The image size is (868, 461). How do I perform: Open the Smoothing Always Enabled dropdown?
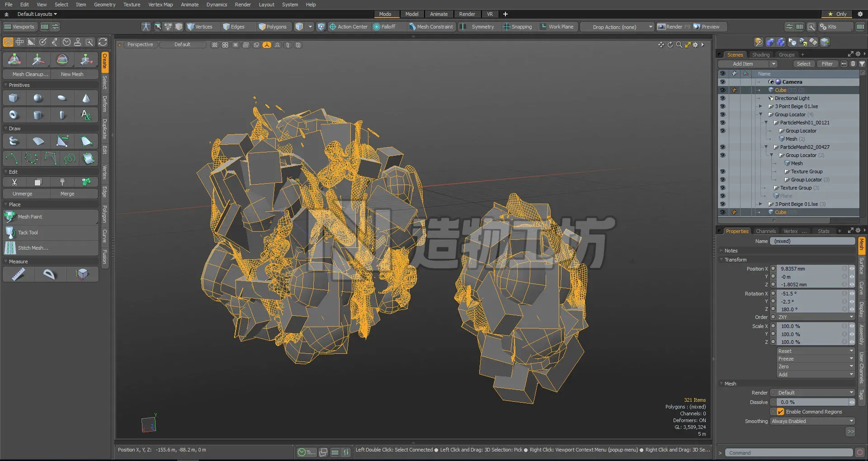pos(812,421)
